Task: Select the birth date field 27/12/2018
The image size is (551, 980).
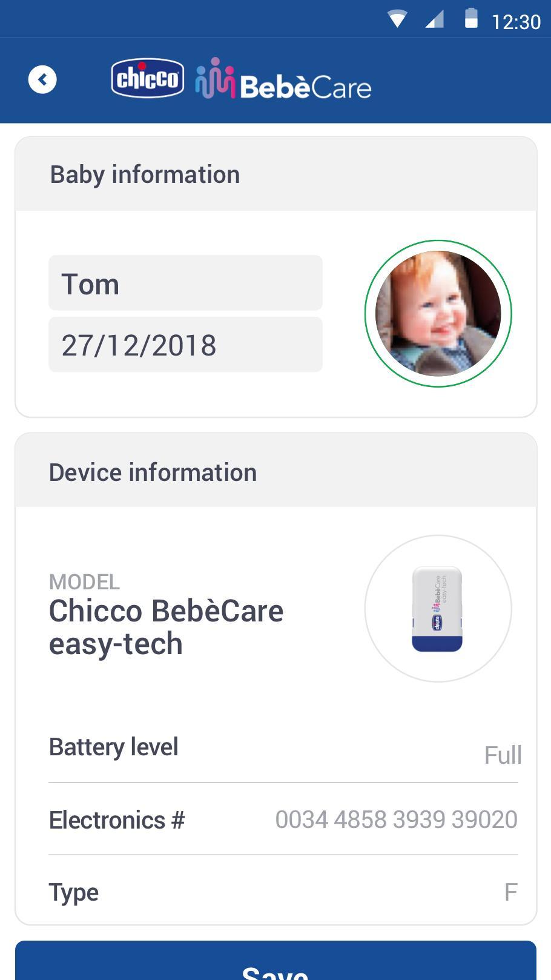Action: (x=185, y=345)
